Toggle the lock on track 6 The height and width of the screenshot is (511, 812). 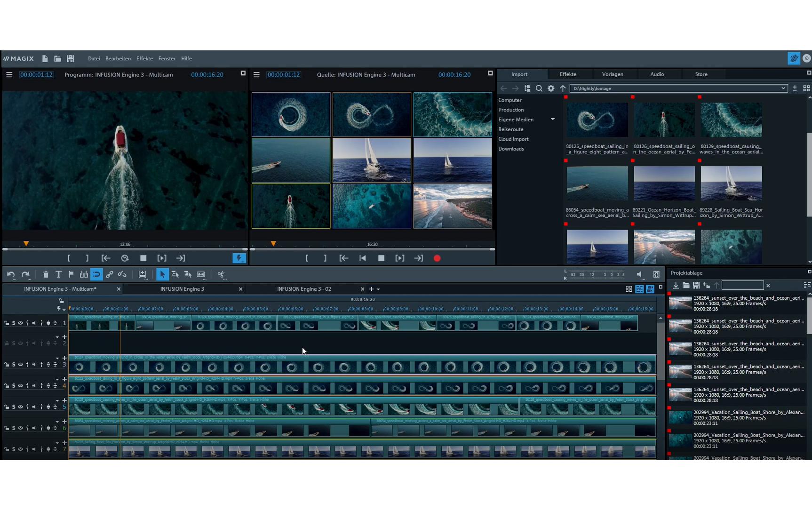(7, 428)
